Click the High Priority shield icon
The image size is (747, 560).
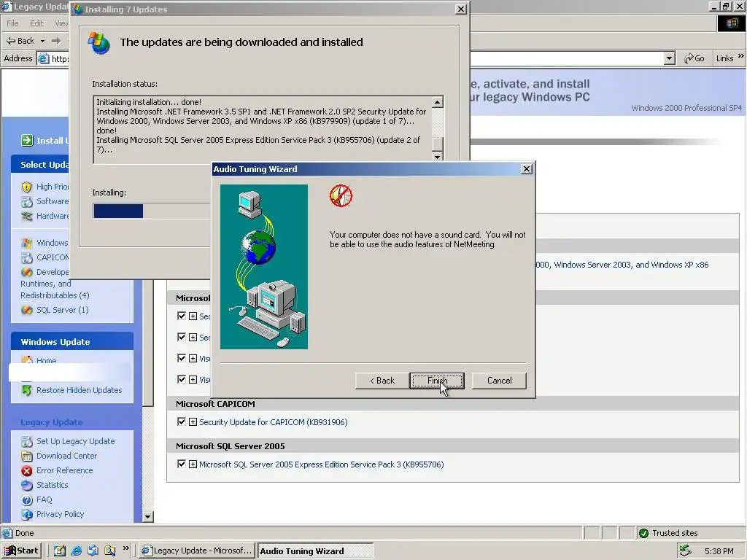[27, 187]
